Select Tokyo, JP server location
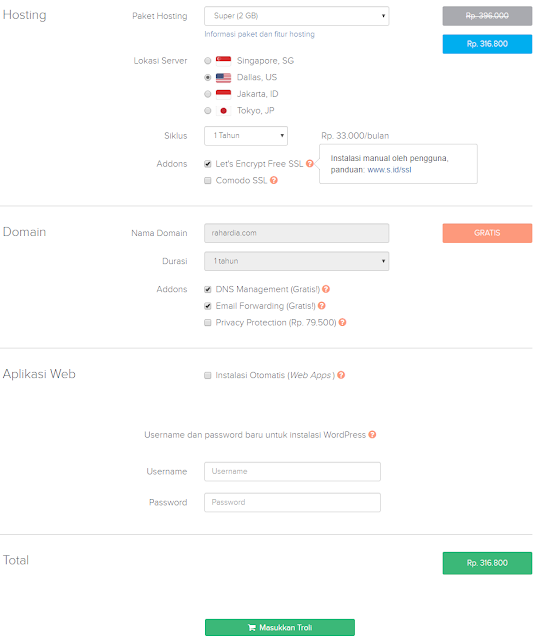537x640 pixels. [x=208, y=111]
